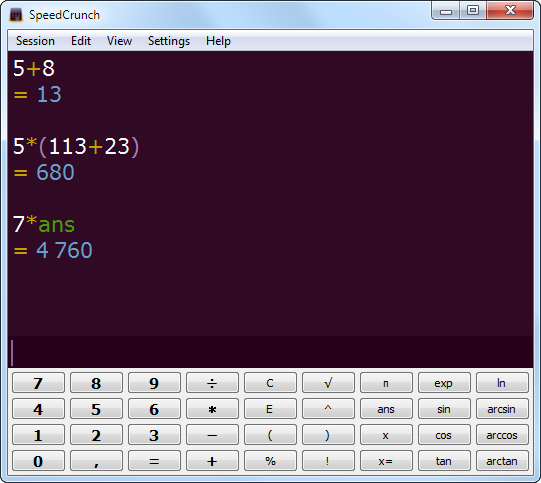Click the x= assignment button
Image resolution: width=541 pixels, height=483 pixels.
[x=386, y=461]
